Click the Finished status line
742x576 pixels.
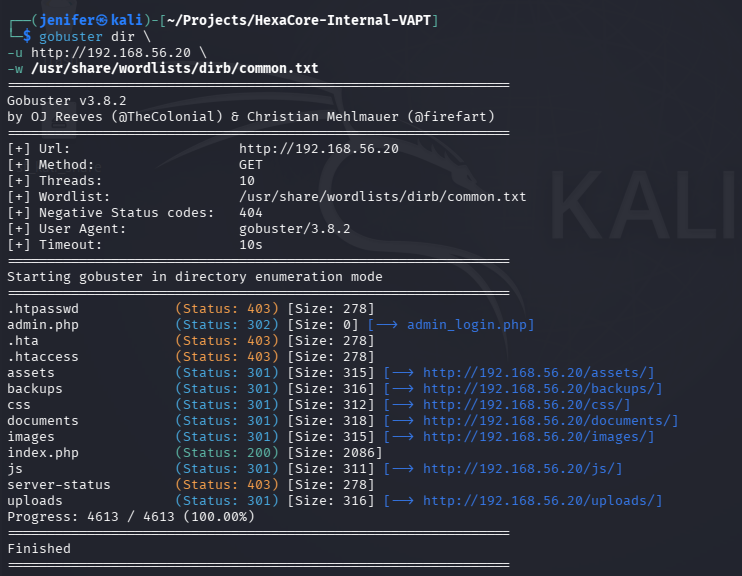pyautogui.click(x=39, y=549)
